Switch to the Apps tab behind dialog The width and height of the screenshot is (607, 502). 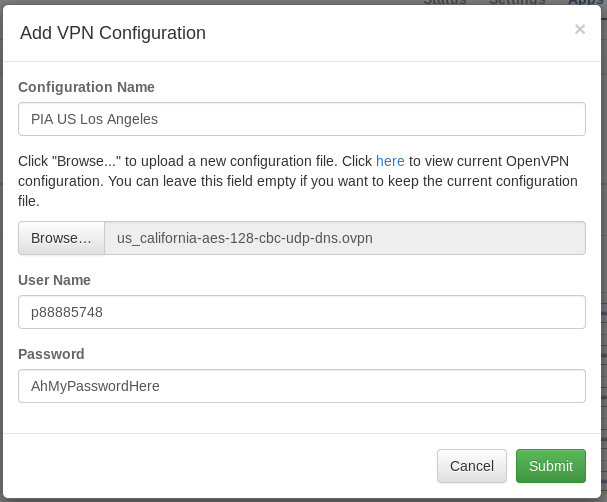pos(585,2)
